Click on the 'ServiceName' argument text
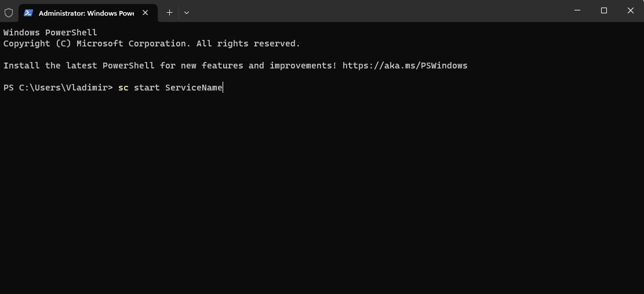The width and height of the screenshot is (644, 294). (x=194, y=88)
